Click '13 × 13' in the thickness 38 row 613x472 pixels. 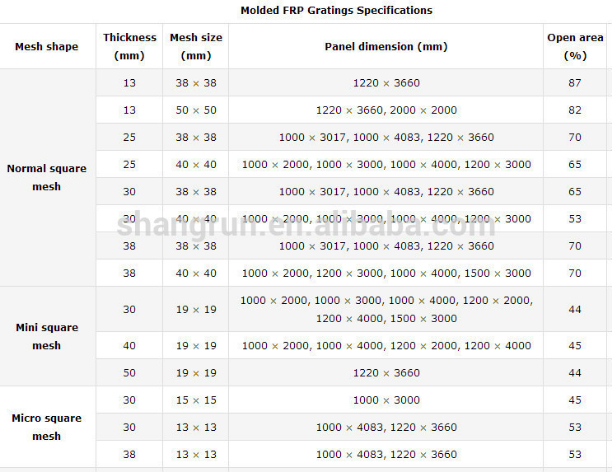click(x=196, y=454)
